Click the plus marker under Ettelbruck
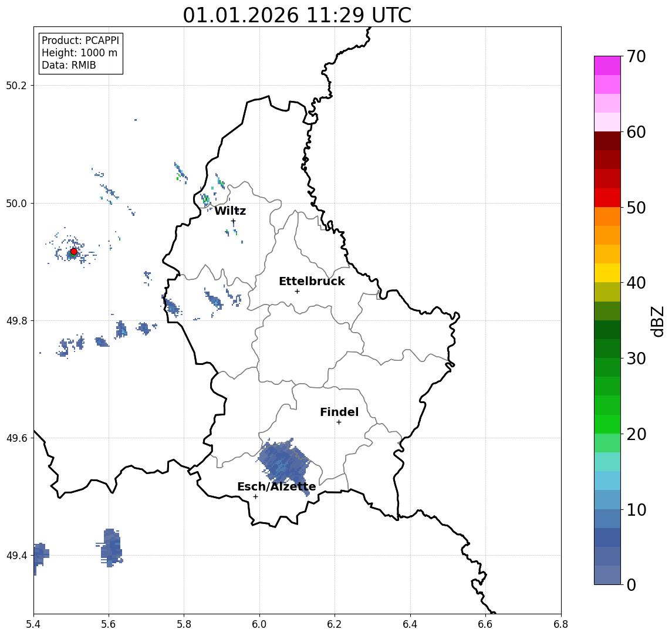The height and width of the screenshot is (636, 672). (x=297, y=292)
